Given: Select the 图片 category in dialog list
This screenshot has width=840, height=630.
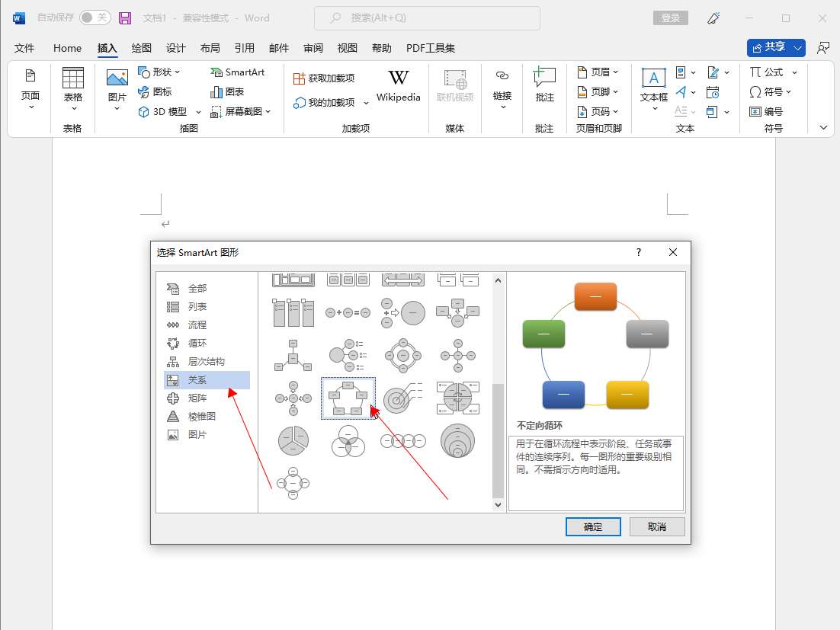Looking at the screenshot, I should click(x=207, y=435).
